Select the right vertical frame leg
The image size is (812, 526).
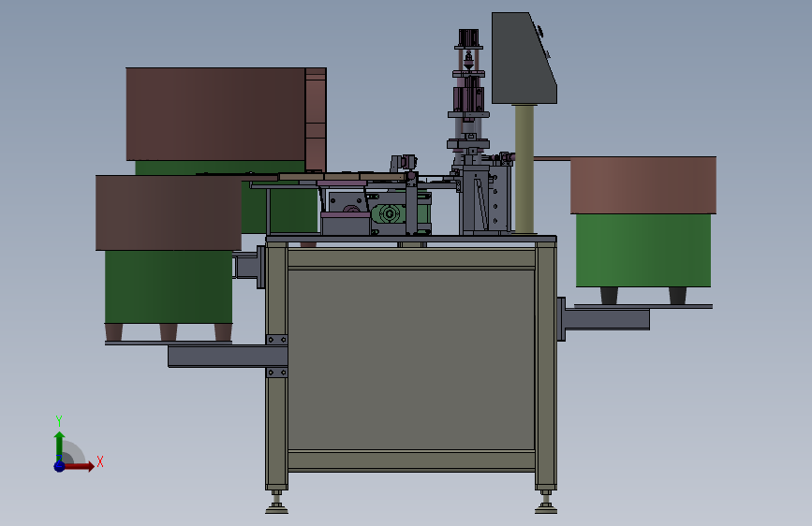pos(546,365)
